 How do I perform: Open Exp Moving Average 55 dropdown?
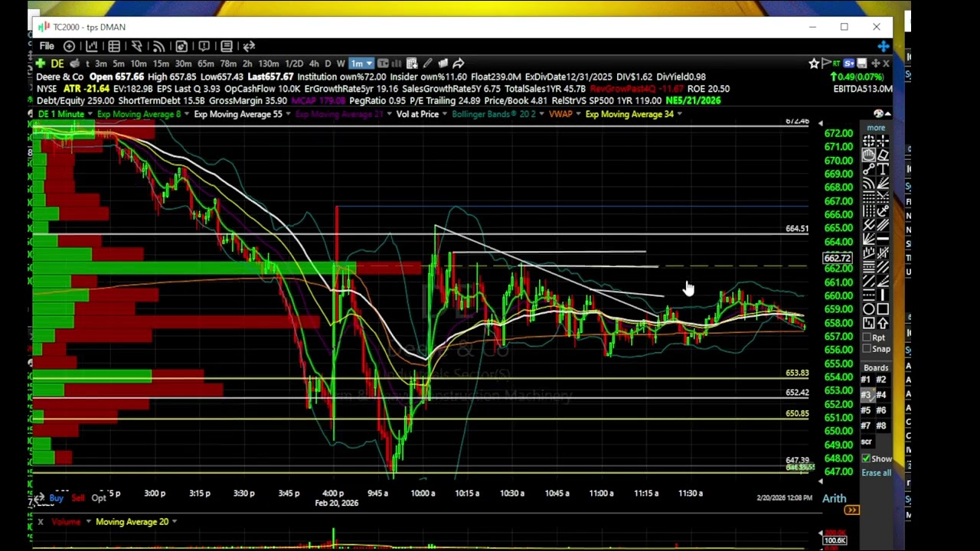click(288, 114)
